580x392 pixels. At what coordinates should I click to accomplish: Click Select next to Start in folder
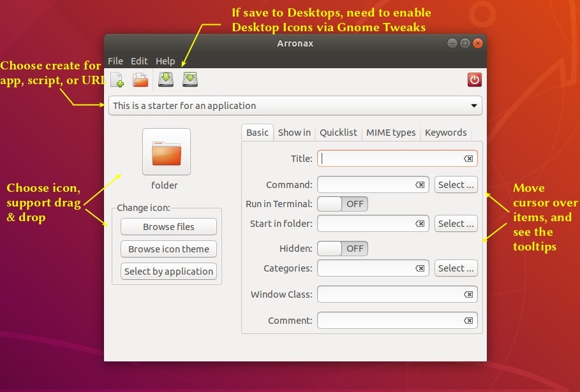pyautogui.click(x=456, y=224)
